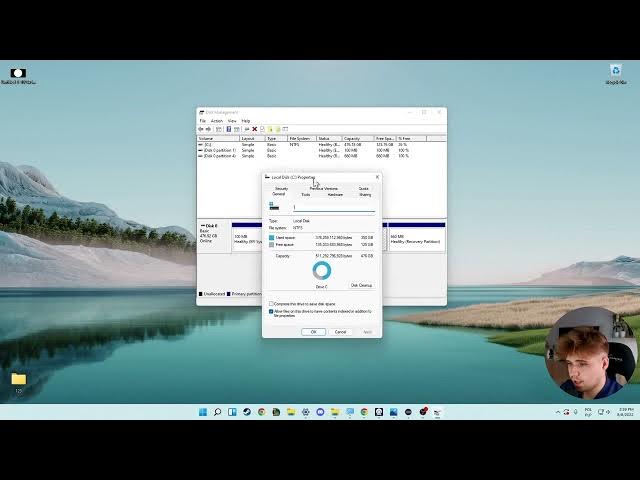
Task: Sort by the File System column header
Action: [x=302, y=139]
